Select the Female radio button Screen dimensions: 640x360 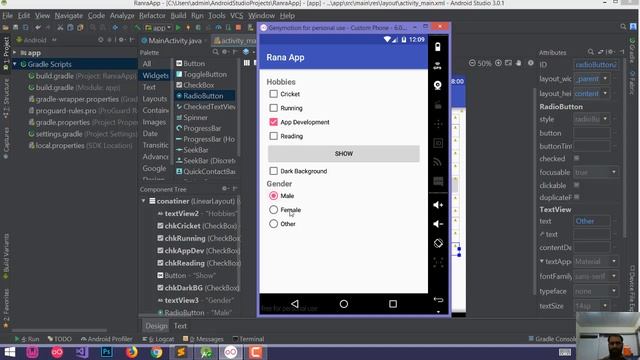coord(273,210)
